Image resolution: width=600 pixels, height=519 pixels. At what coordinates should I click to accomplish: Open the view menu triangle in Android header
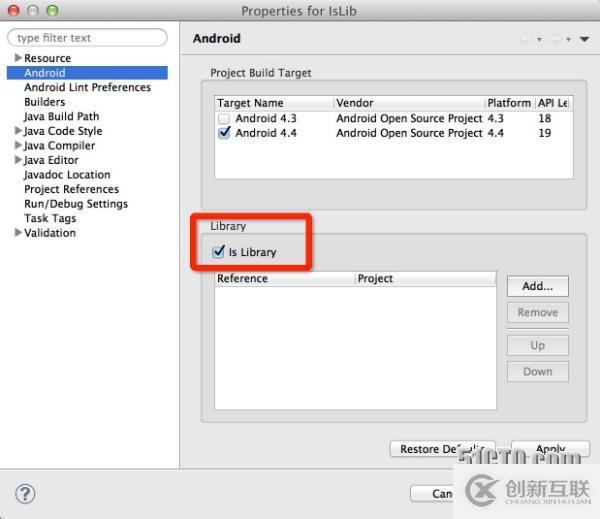pos(584,39)
